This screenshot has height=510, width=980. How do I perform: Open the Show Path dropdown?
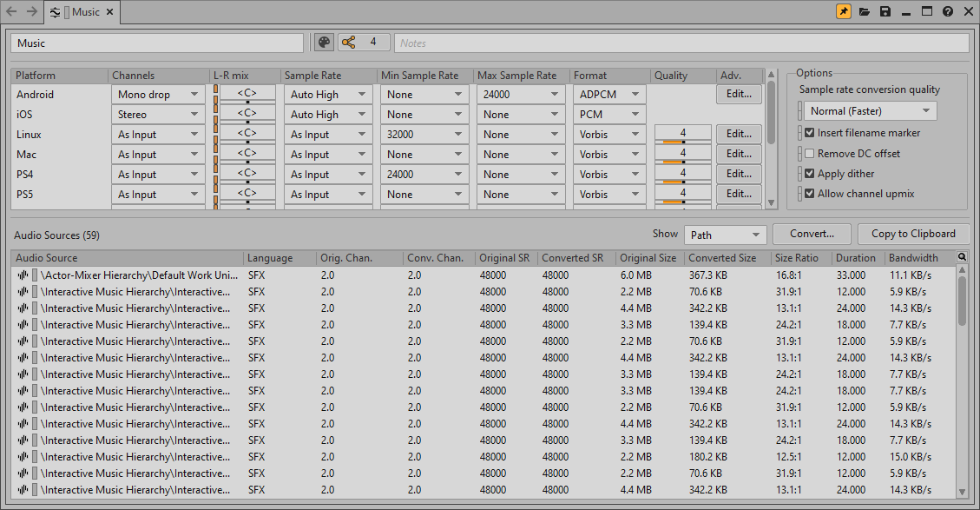click(725, 235)
